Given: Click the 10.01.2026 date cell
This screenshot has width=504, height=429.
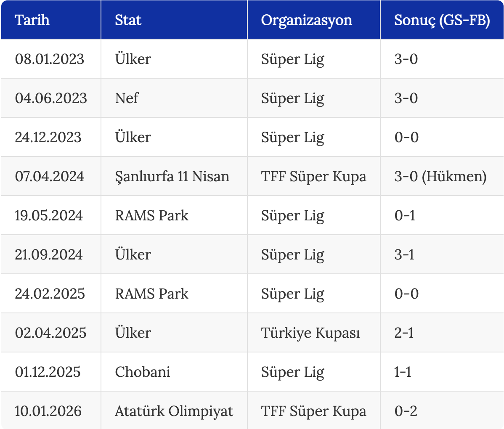Looking at the screenshot, I should [x=48, y=411].
